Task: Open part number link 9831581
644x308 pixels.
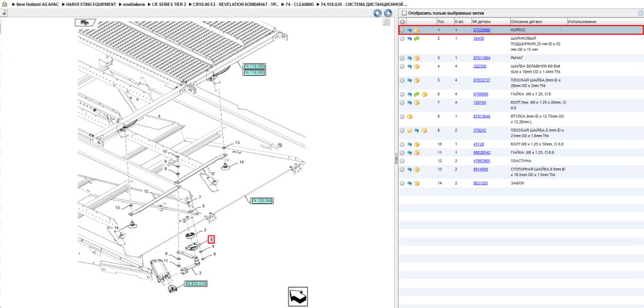Action: tap(480, 183)
